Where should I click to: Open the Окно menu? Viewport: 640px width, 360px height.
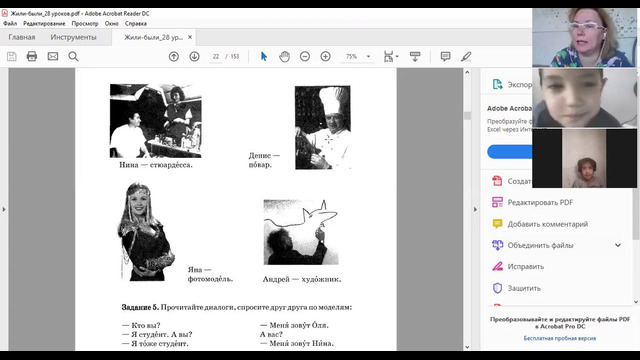(x=111, y=24)
